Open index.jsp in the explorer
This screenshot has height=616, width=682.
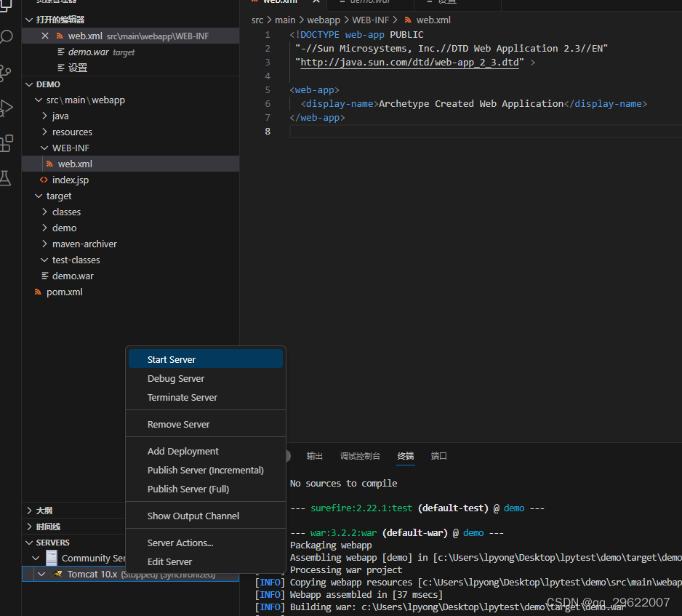coord(130,180)
